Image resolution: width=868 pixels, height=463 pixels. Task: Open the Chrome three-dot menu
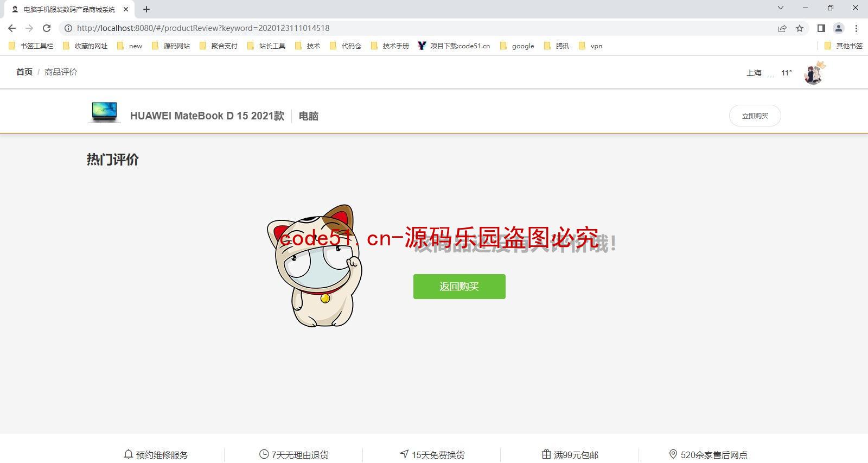857,28
